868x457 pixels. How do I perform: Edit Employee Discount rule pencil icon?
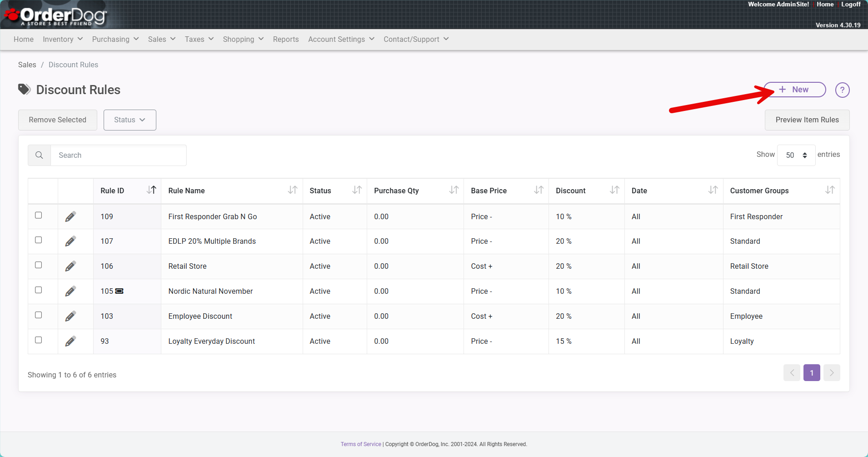click(x=70, y=316)
